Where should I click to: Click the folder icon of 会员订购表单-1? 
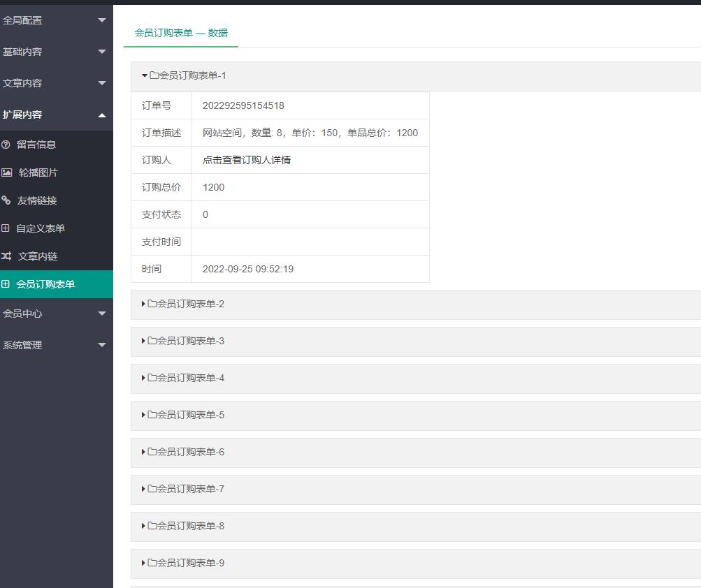coord(154,75)
